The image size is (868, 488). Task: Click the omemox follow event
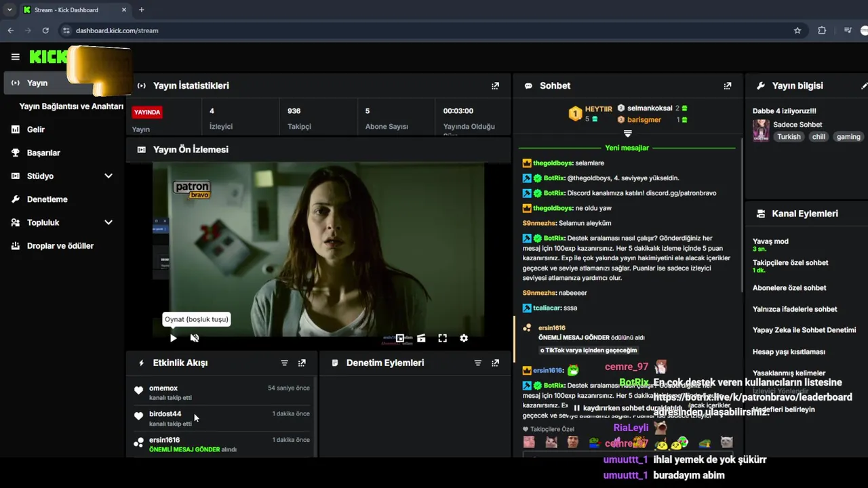(222, 392)
